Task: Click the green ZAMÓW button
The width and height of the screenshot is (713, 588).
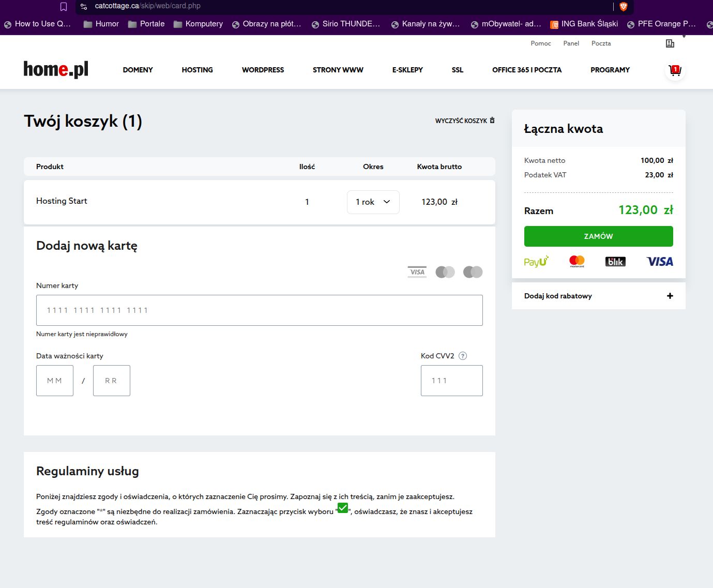Action: point(599,236)
